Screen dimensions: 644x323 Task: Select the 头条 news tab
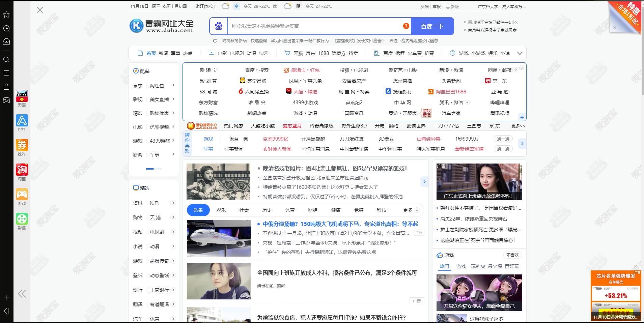[198, 210]
